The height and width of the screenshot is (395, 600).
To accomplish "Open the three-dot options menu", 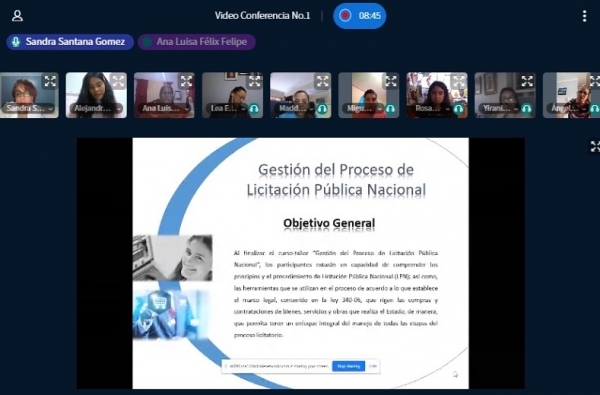I will 584,16.
